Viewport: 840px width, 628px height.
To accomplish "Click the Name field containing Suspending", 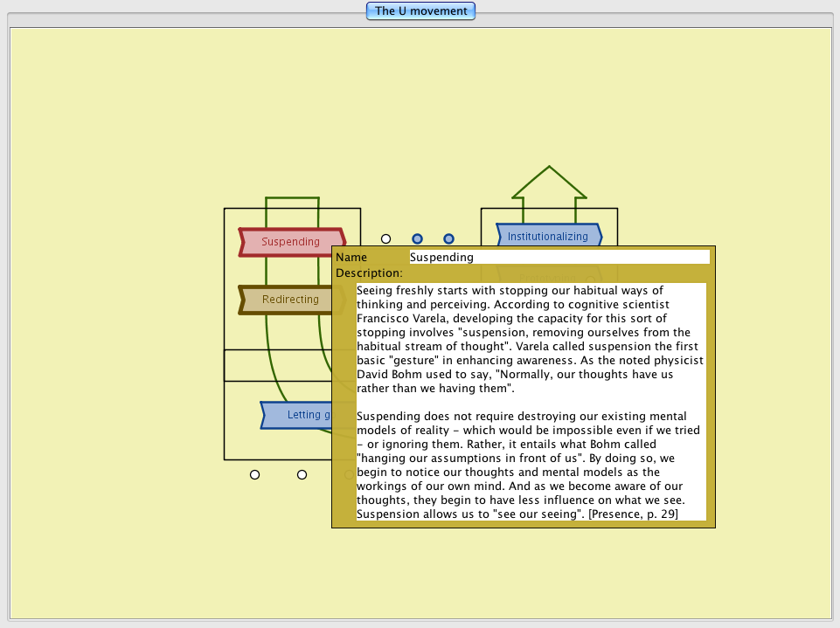I will (x=559, y=257).
